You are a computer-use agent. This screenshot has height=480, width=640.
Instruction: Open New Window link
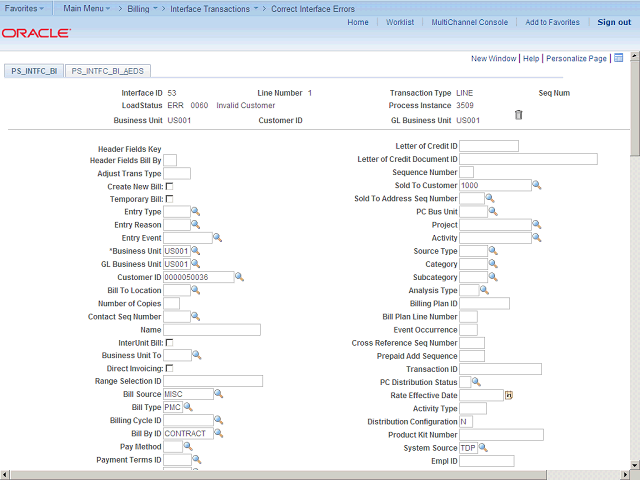[x=493, y=58]
